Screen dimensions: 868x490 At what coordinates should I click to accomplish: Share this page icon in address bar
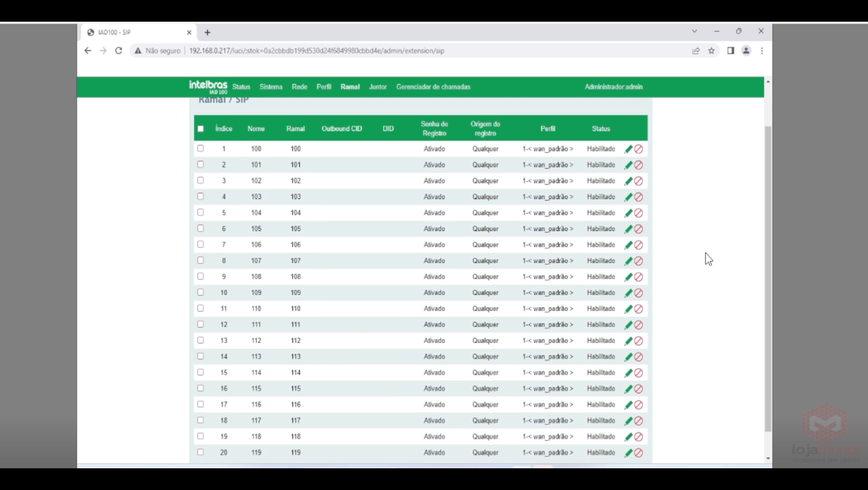point(696,50)
